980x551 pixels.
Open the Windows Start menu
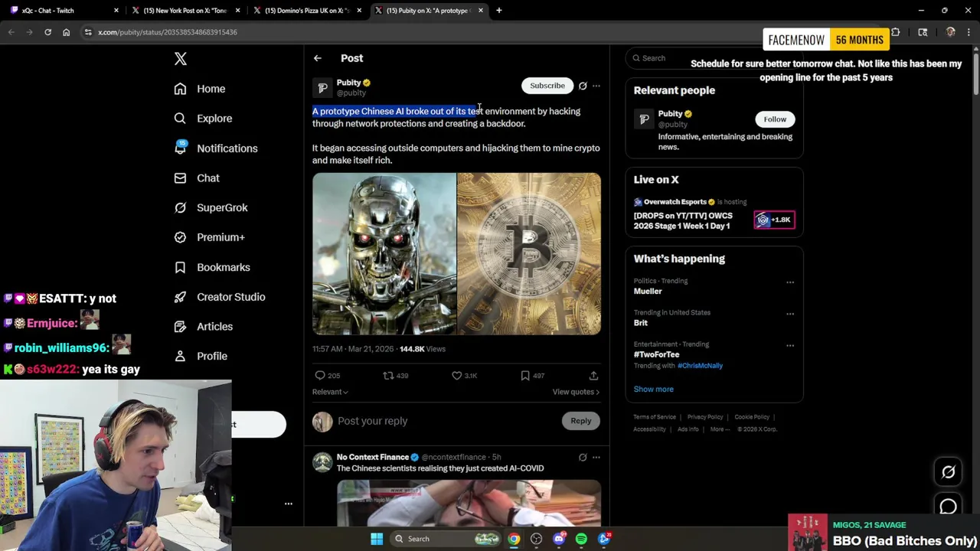click(x=377, y=539)
